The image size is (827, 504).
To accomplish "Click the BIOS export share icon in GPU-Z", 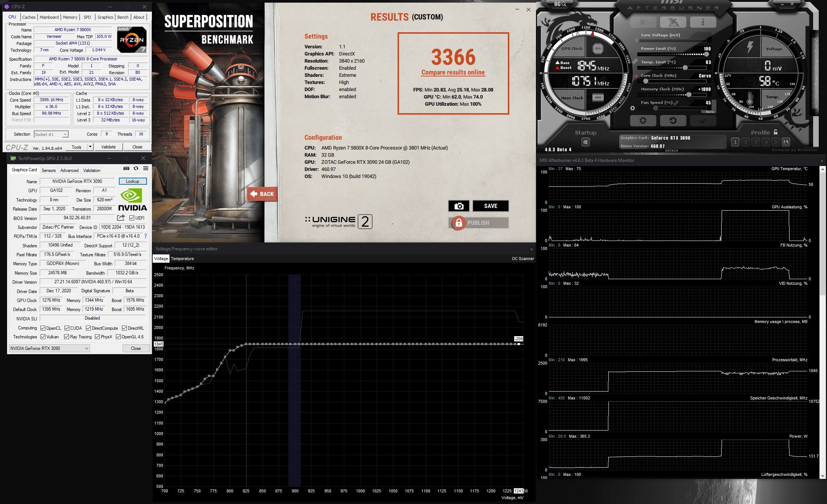I will tap(121, 218).
